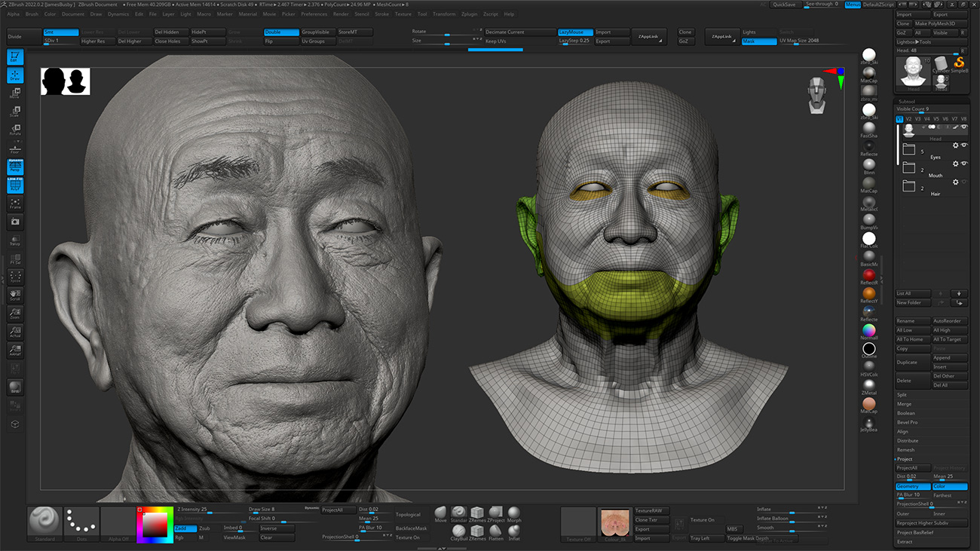Viewport: 980px width, 551px height.
Task: Switch to the V2 subtool view tab
Action: [x=908, y=119]
